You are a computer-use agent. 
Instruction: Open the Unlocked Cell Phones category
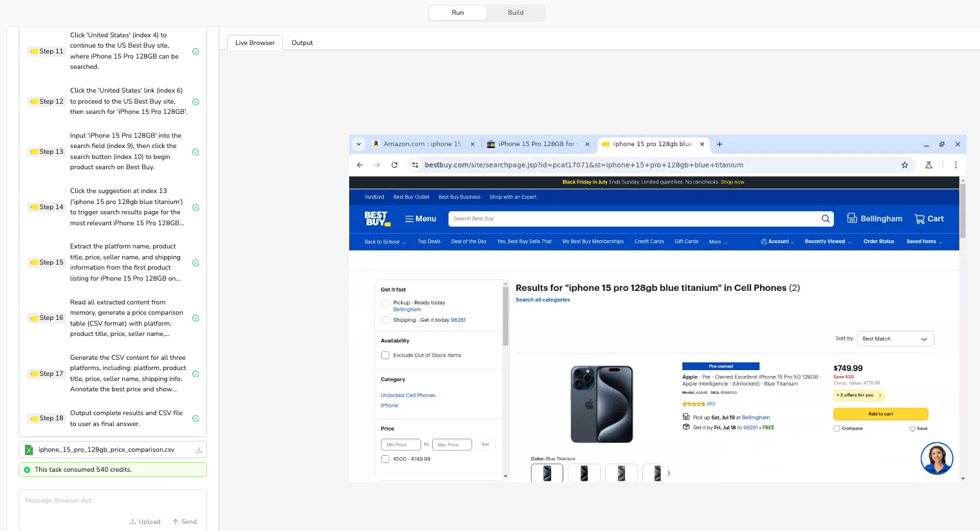(x=408, y=395)
